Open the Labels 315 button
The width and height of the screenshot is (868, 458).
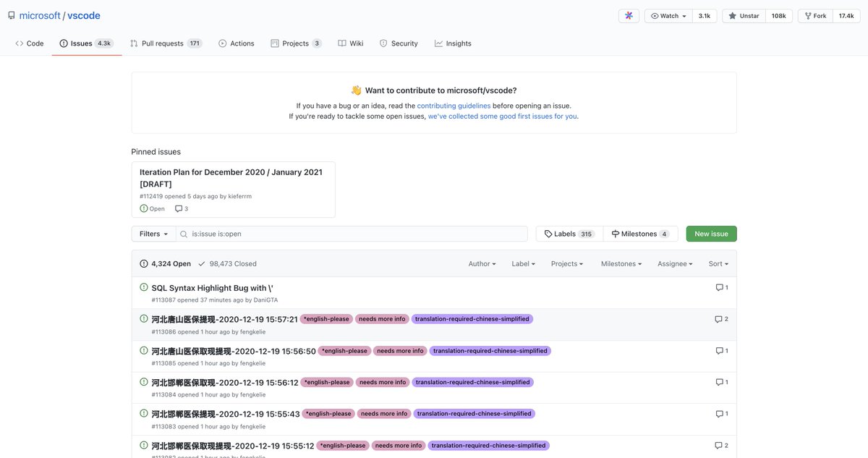tap(569, 234)
